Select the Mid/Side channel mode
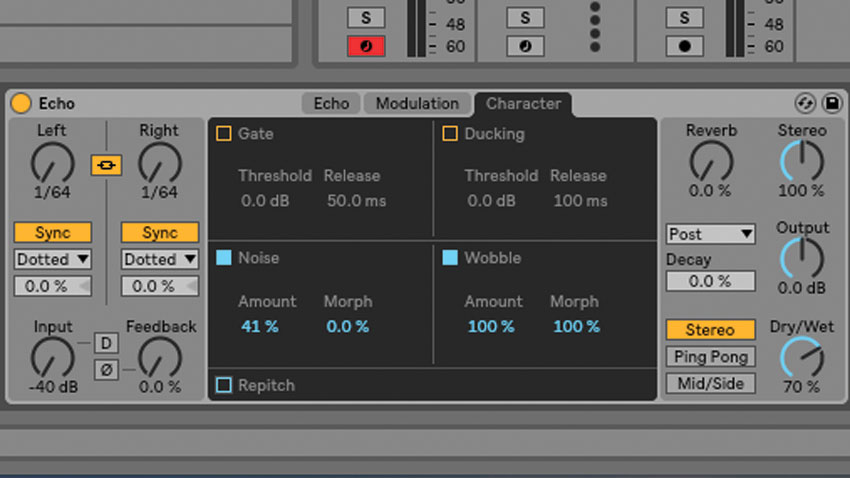Viewport: 850px width, 478px height. [711, 384]
